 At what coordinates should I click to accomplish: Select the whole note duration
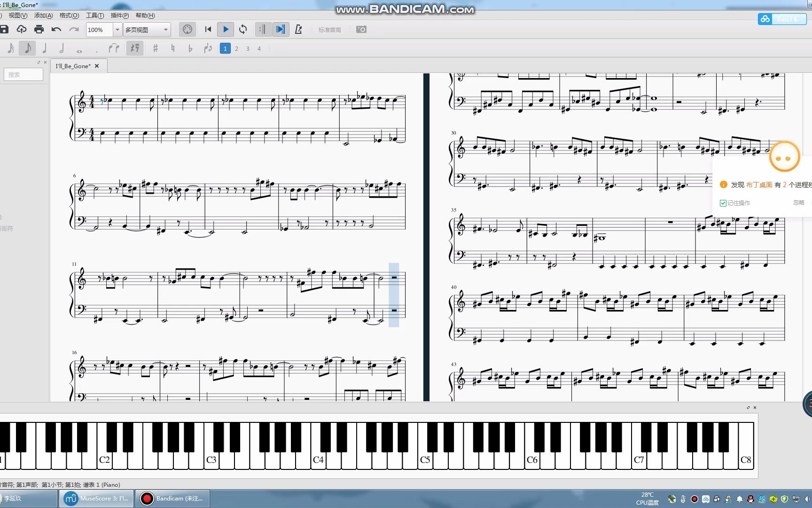point(79,50)
